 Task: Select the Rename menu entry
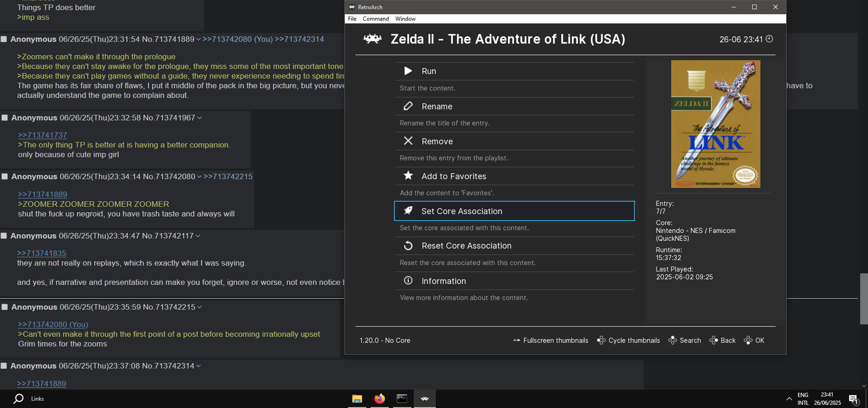(514, 106)
